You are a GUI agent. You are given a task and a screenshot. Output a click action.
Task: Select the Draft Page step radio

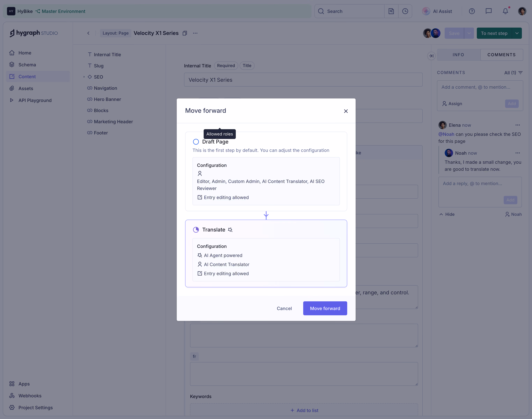[x=196, y=142]
